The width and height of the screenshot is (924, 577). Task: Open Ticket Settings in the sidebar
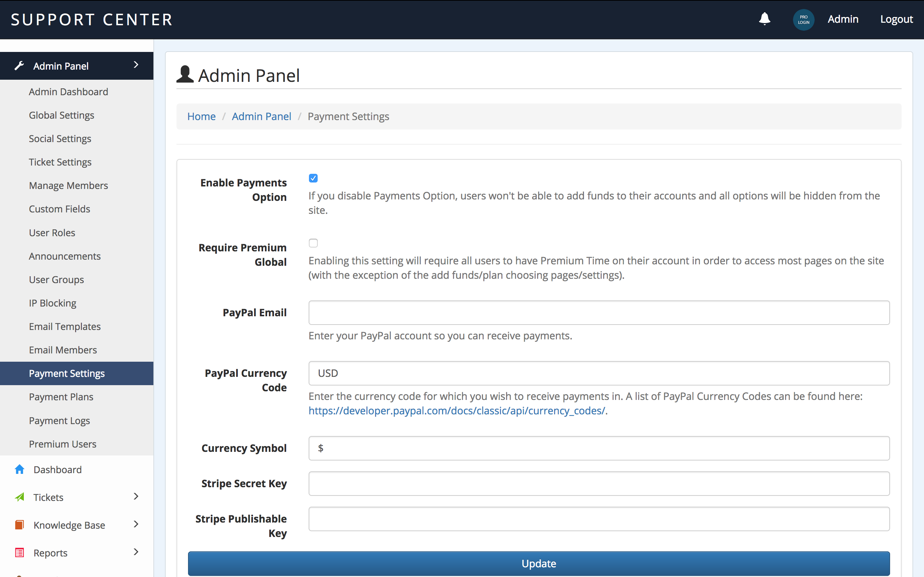tap(60, 162)
